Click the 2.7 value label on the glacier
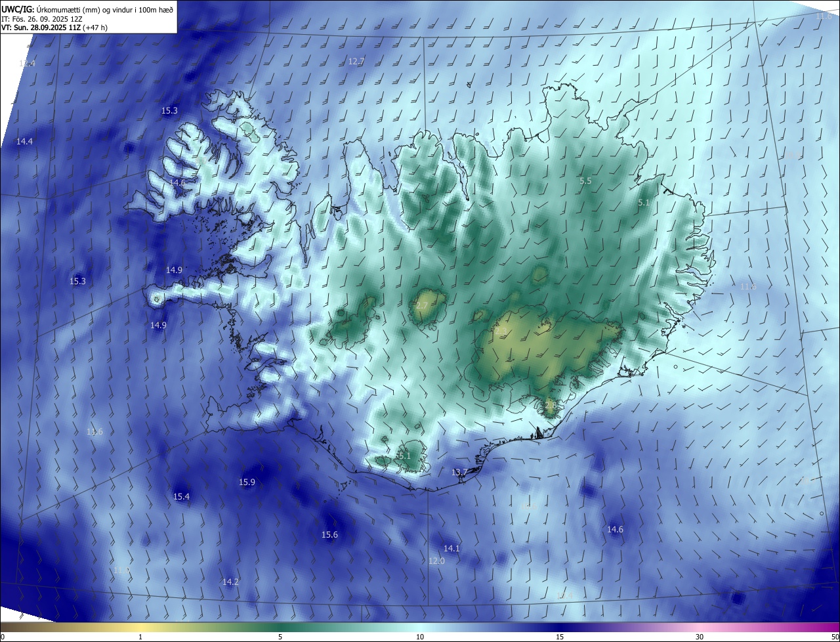The image size is (840, 642). pyautogui.click(x=422, y=307)
